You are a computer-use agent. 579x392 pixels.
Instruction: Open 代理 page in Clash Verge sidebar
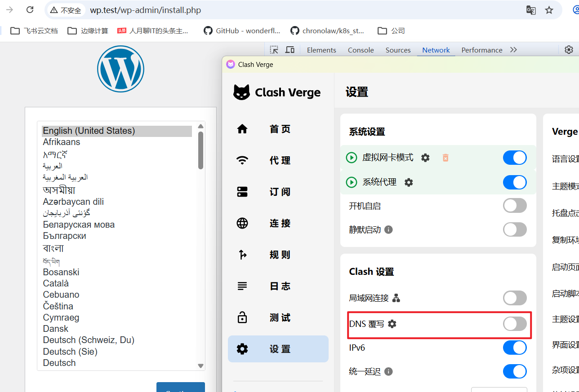coord(278,160)
